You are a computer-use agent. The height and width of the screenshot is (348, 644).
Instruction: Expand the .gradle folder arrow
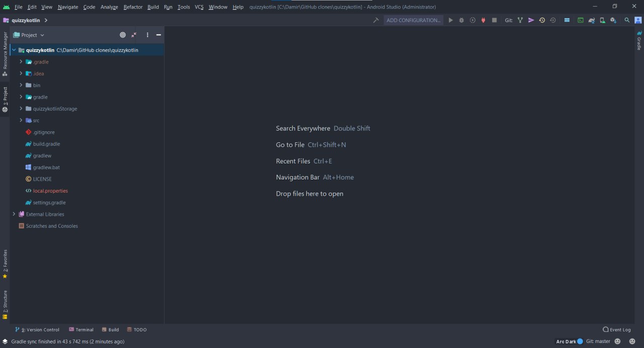[21, 61]
